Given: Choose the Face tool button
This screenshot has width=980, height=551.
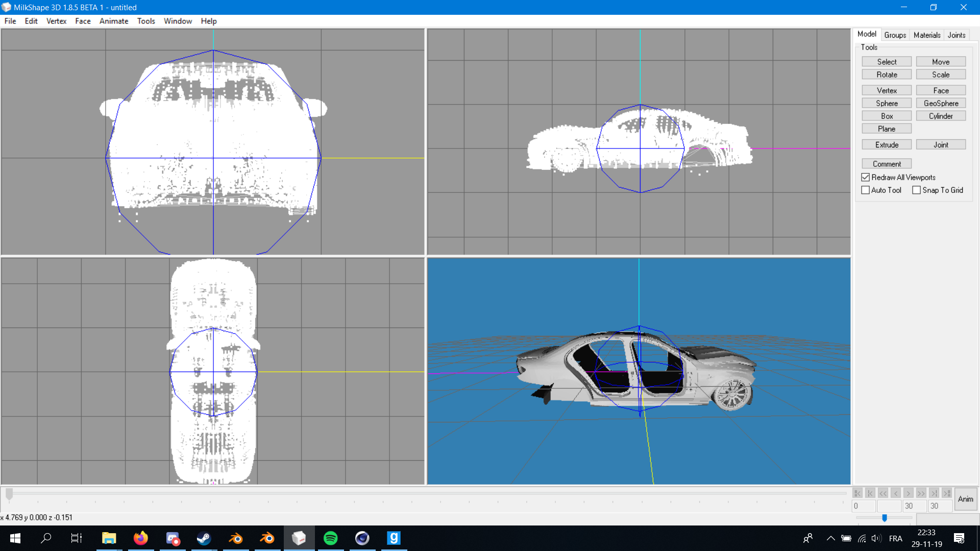Looking at the screenshot, I should pos(941,90).
